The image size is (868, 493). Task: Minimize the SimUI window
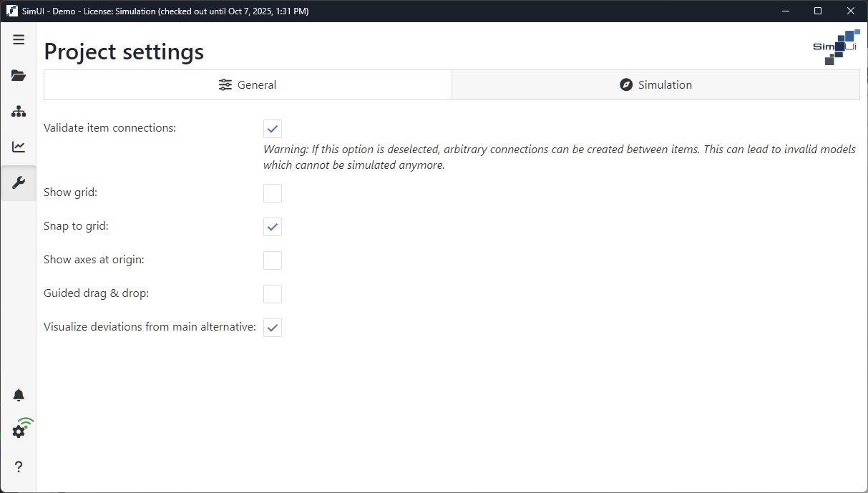[785, 11]
